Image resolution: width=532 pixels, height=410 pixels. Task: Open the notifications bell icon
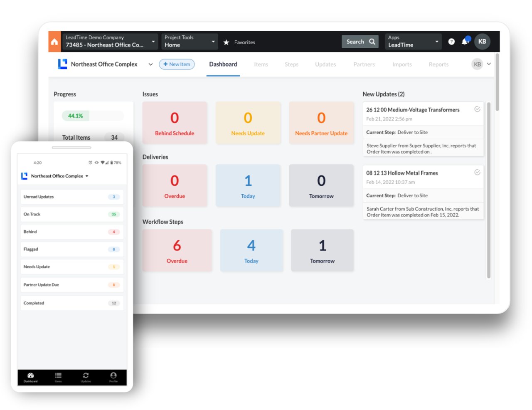pos(465,42)
